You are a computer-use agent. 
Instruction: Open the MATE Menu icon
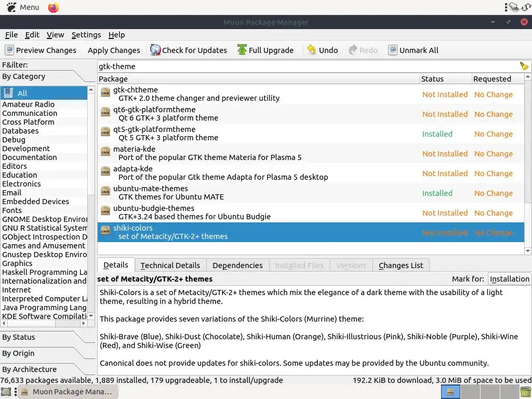coord(11,7)
